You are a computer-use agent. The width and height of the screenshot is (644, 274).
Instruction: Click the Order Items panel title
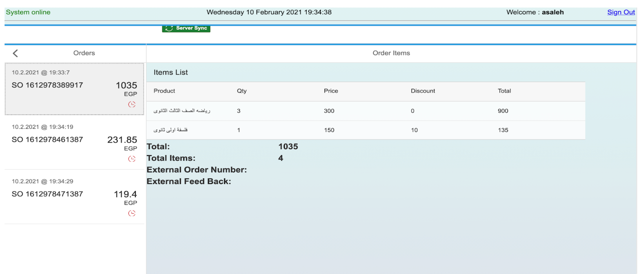[x=391, y=53]
